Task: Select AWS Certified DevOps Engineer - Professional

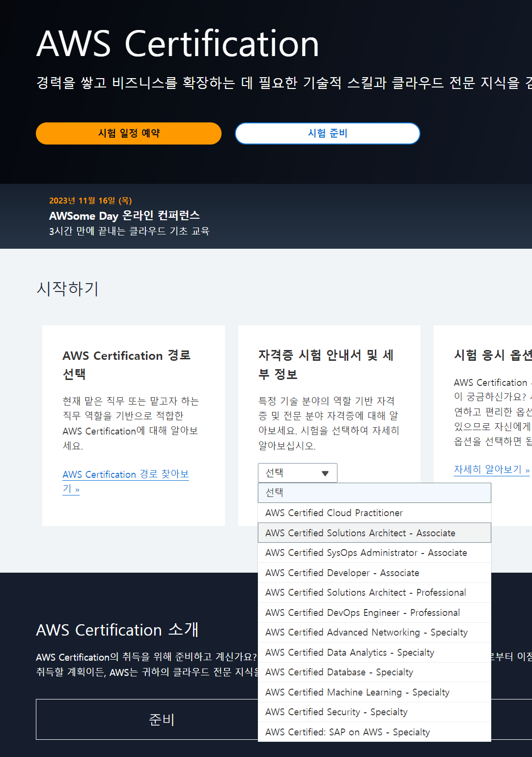Action: point(374,612)
